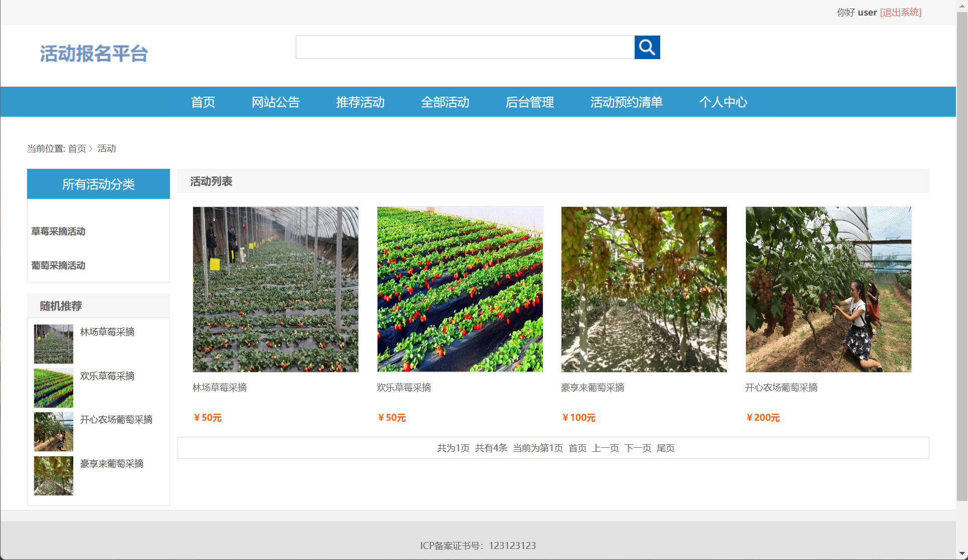
Task: Open the 开心农场葡萄采摘 activity thumbnail
Action: tap(828, 289)
